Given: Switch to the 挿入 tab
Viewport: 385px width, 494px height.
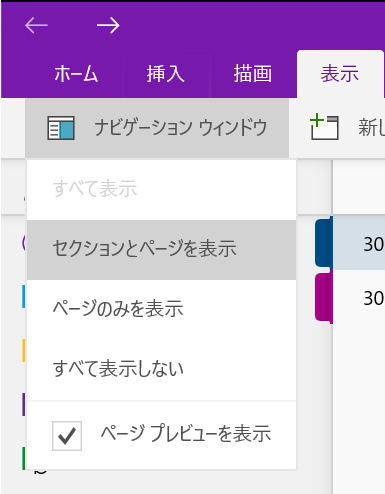Looking at the screenshot, I should coord(166,74).
